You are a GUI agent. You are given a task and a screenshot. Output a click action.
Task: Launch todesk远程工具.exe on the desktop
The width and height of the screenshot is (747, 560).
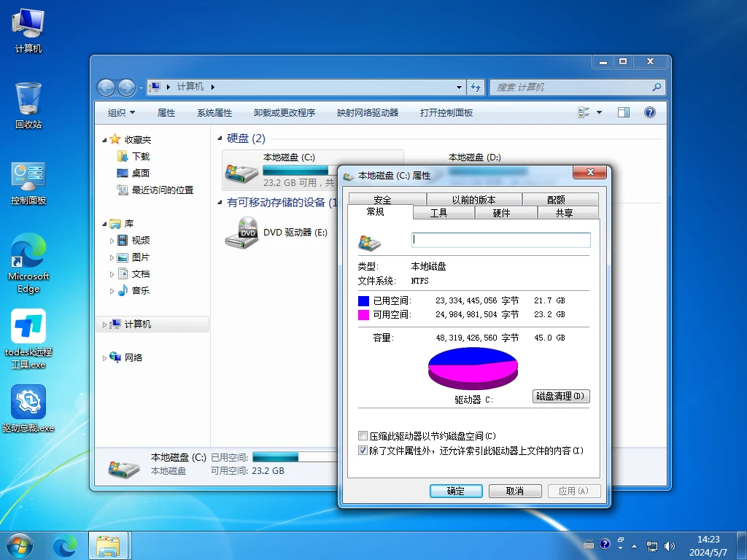point(28,338)
